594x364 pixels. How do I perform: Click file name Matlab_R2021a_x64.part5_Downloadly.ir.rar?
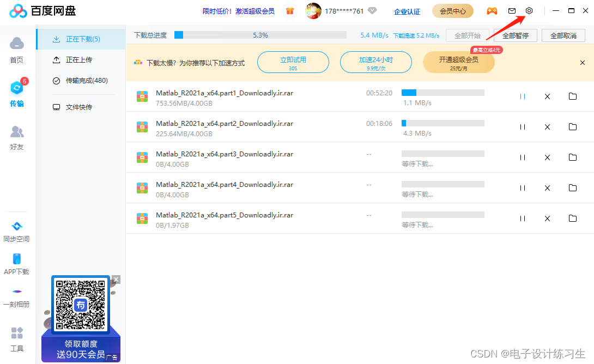point(225,215)
